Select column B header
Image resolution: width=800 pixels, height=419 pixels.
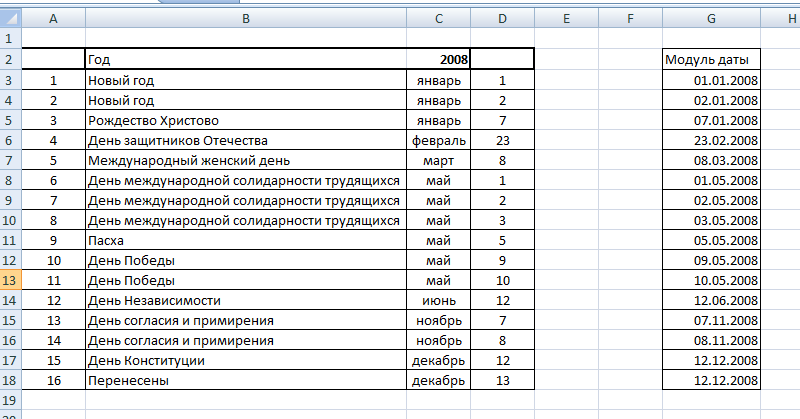pos(246,19)
